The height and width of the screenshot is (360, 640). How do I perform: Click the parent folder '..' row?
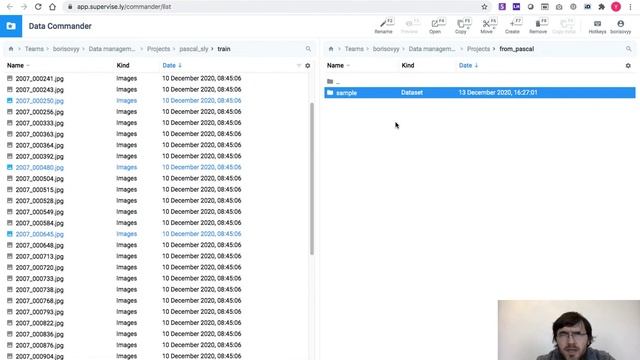480,82
